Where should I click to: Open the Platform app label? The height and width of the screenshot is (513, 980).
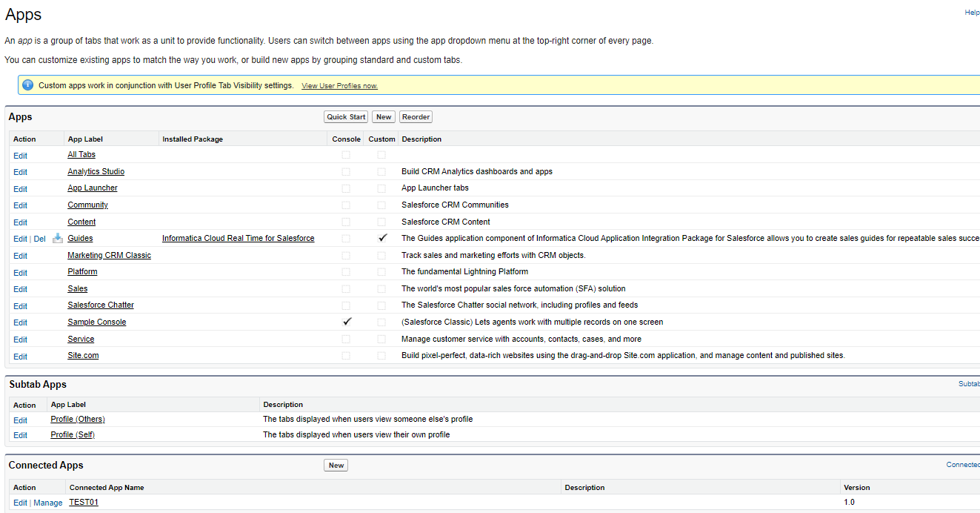point(82,271)
